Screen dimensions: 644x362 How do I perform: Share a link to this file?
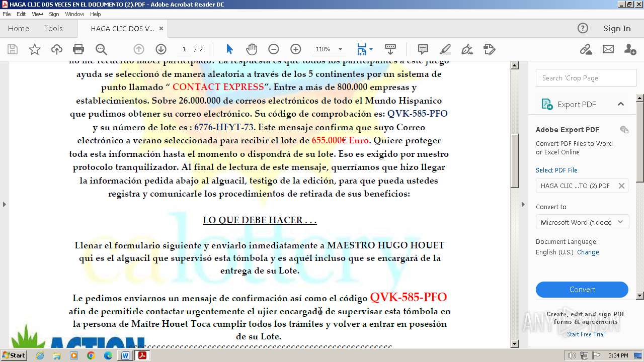click(586, 49)
